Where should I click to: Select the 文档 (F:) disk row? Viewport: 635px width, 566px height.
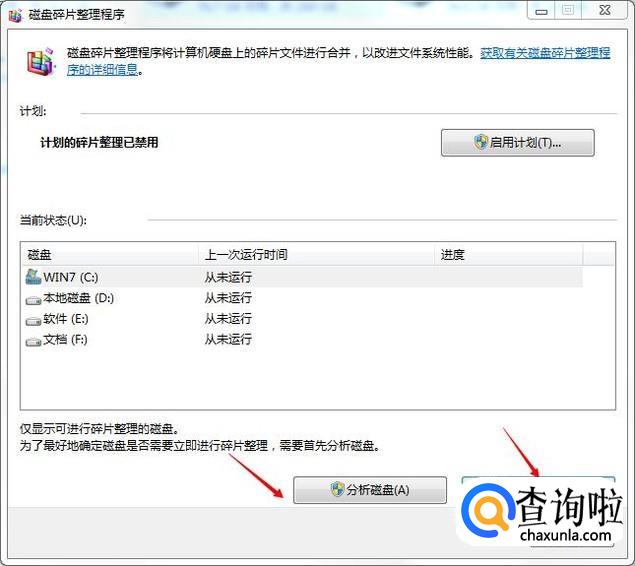coord(302,339)
